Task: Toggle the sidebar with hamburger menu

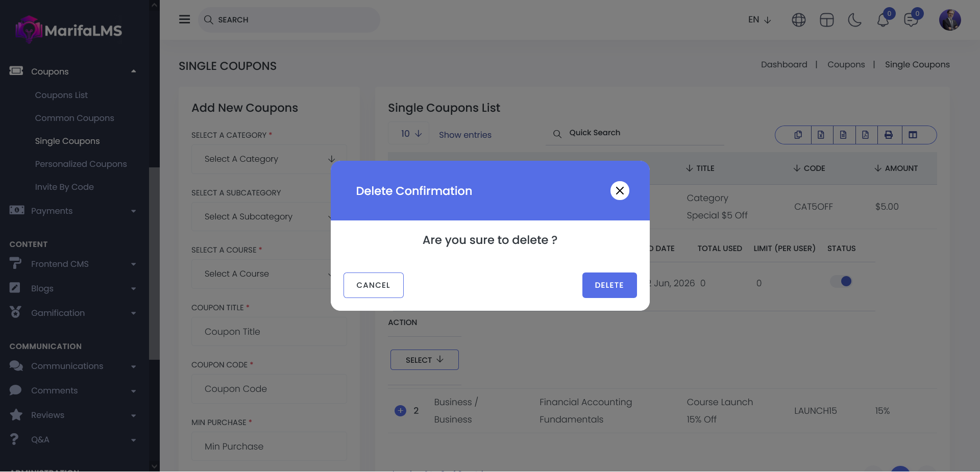Action: [x=184, y=19]
